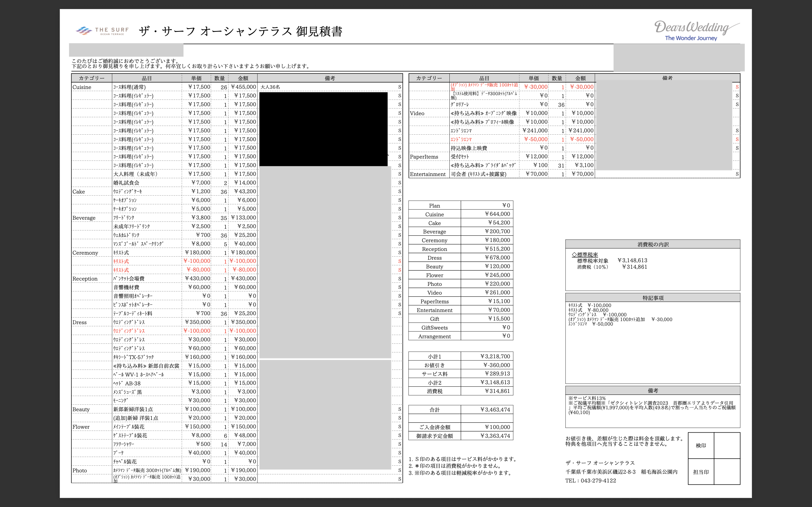Click the ご入金済金額 value ¥100,000
The width and height of the screenshot is (812, 507).
(497, 427)
